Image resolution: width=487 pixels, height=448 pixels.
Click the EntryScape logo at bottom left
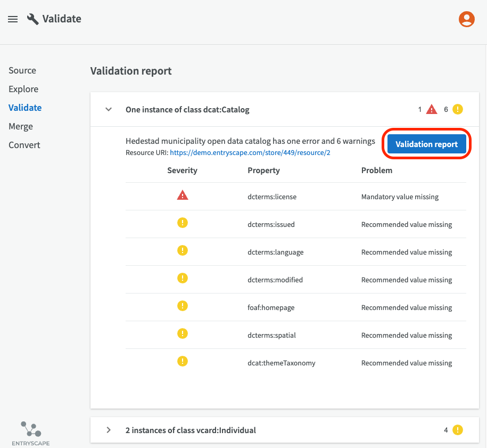click(x=31, y=433)
